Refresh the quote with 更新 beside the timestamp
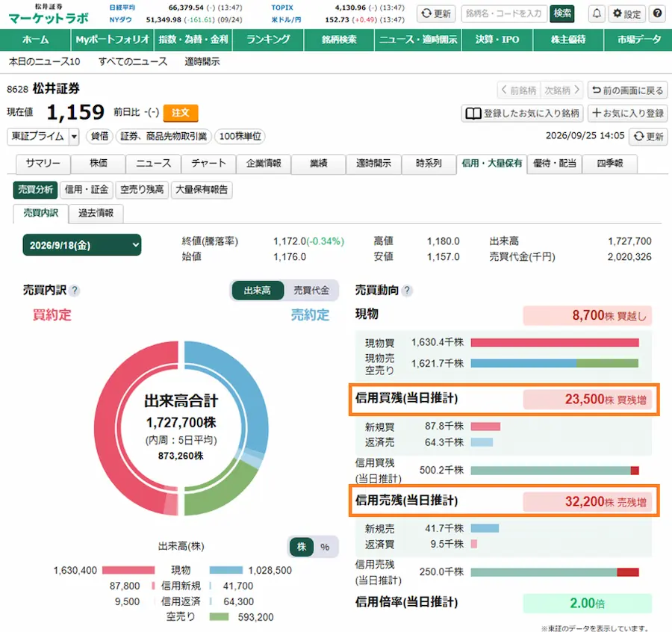This screenshot has height=632, width=672. point(648,137)
